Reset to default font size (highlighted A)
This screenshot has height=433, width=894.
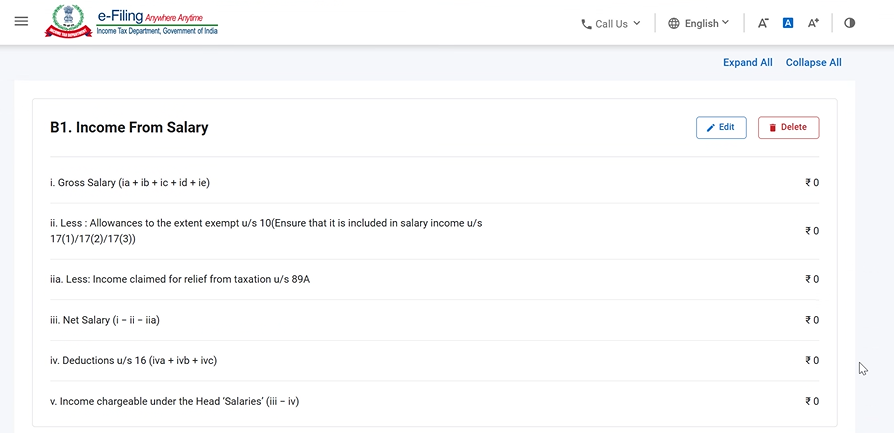point(788,23)
